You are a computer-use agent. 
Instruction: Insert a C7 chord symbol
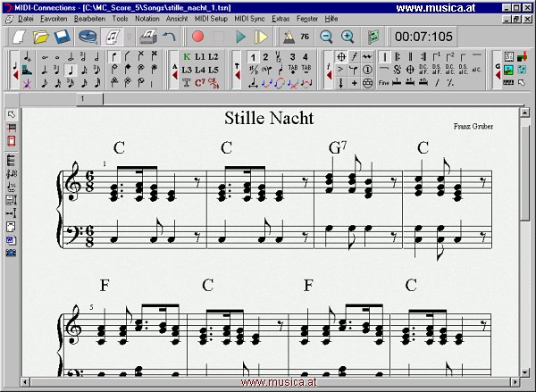(x=200, y=83)
